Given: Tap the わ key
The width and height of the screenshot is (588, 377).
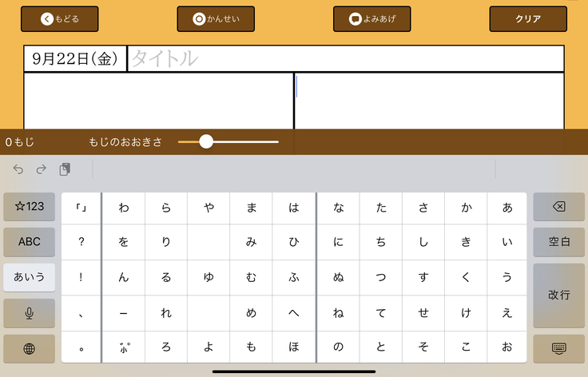Looking at the screenshot, I should 123,208.
